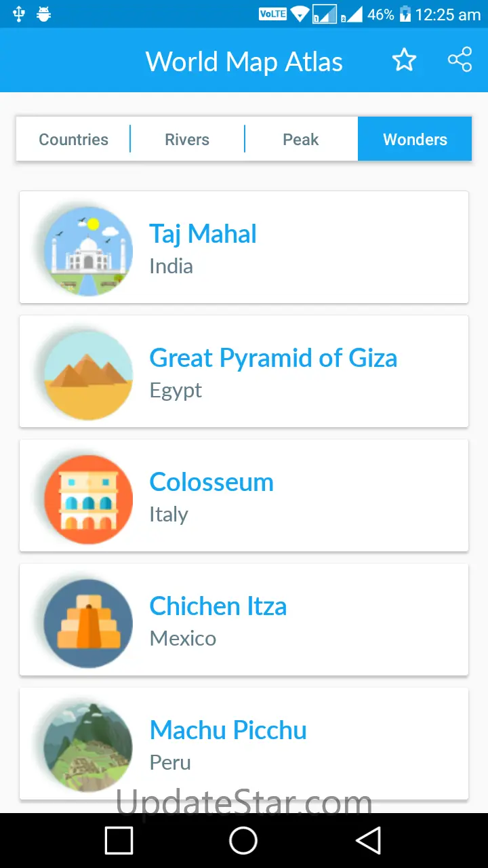The image size is (488, 868).
Task: Tap the Taj Mahal round icon
Action: (x=88, y=250)
